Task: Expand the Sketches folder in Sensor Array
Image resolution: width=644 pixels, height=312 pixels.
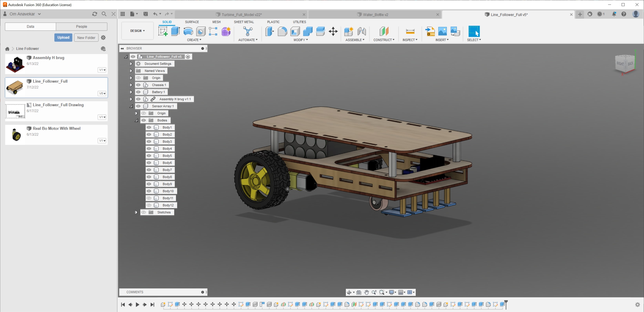Action: [136, 212]
